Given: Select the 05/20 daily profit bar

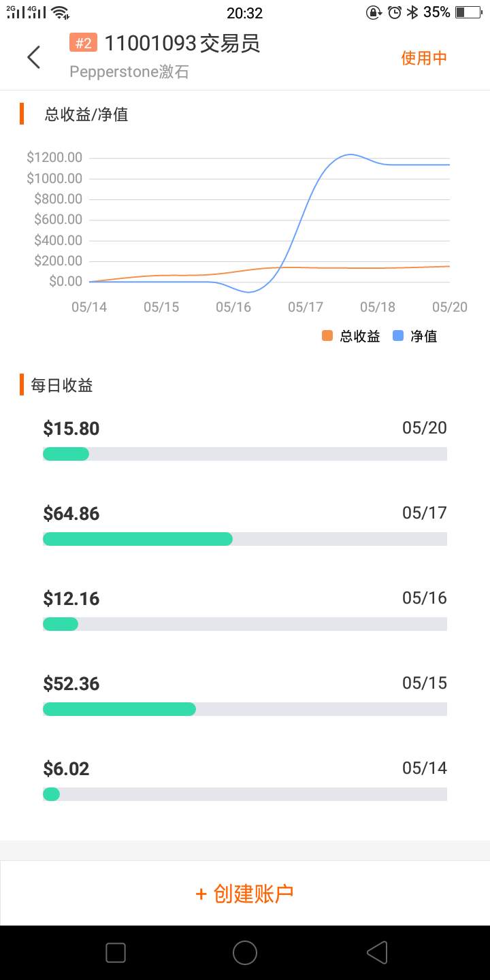Looking at the screenshot, I should click(x=245, y=454).
